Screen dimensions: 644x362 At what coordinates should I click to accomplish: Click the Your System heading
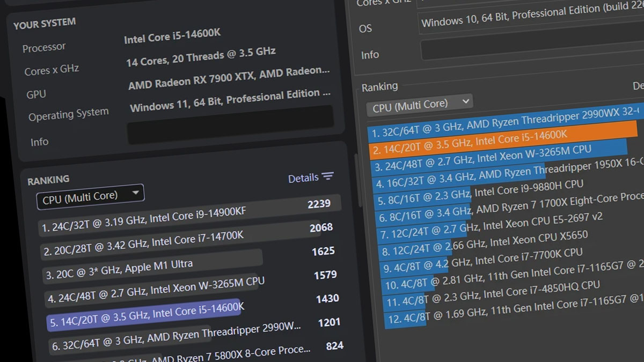(x=45, y=24)
